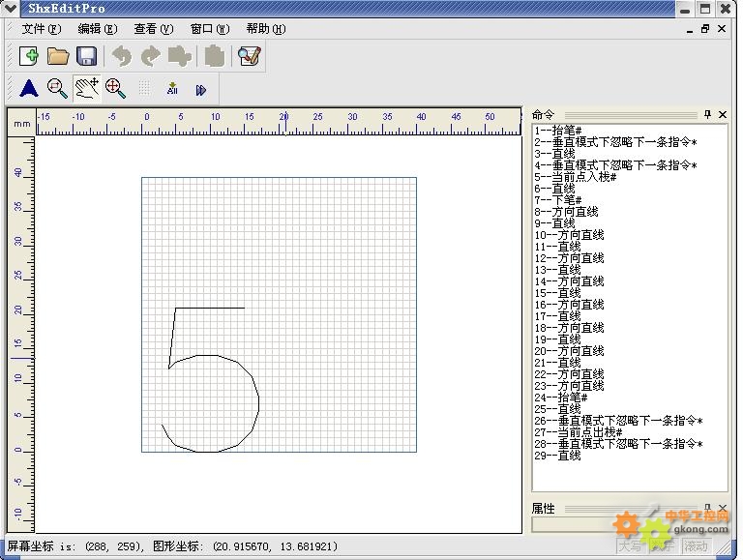This screenshot has height=560, width=743.
Task: Select the zoom extents magnifier with crosshair
Action: pyautogui.click(x=116, y=88)
